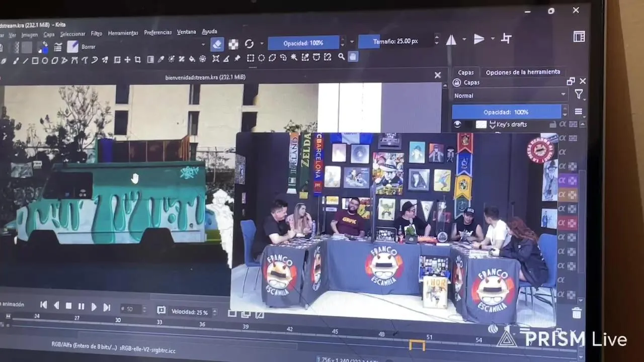Expand horizontal mirror options arrow
The image size is (644, 362).
(x=464, y=39)
